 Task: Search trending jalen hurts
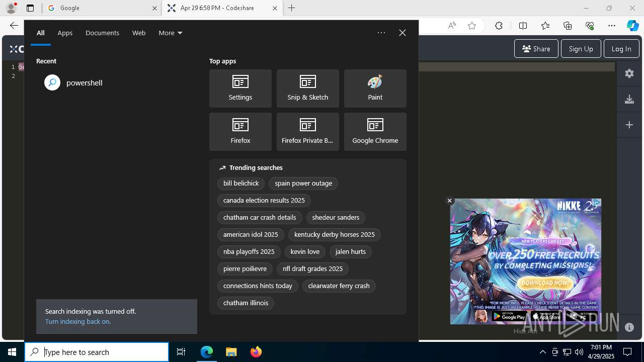click(351, 252)
